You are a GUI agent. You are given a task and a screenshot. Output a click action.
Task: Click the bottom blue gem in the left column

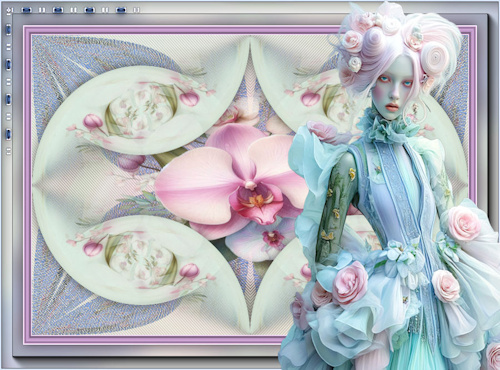[9, 134]
